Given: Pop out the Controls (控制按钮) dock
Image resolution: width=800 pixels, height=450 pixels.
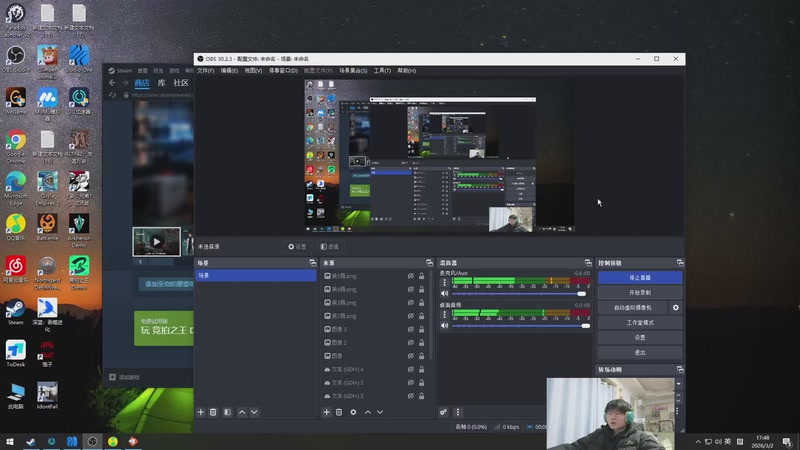Looking at the screenshot, I should point(680,263).
